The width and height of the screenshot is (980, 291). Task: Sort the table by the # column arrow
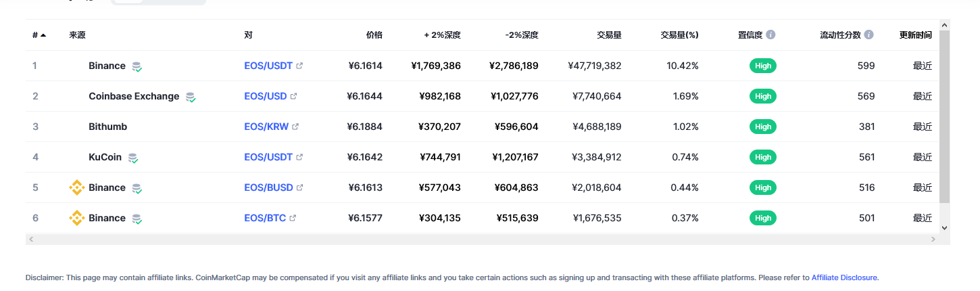coord(43,35)
